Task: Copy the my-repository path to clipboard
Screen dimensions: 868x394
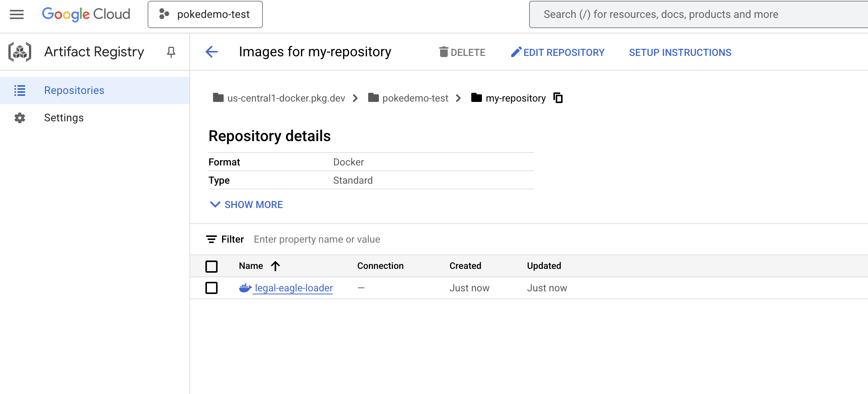Action: coord(558,98)
